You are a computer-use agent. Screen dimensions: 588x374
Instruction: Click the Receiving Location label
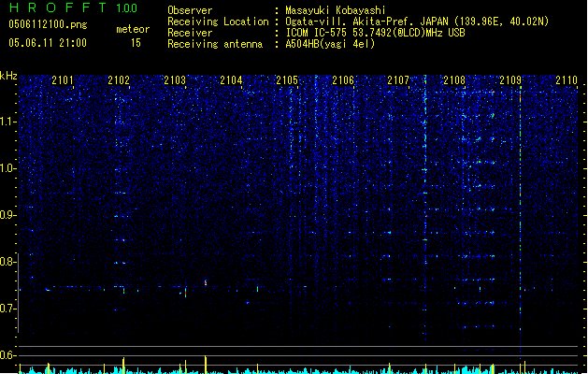(218, 22)
